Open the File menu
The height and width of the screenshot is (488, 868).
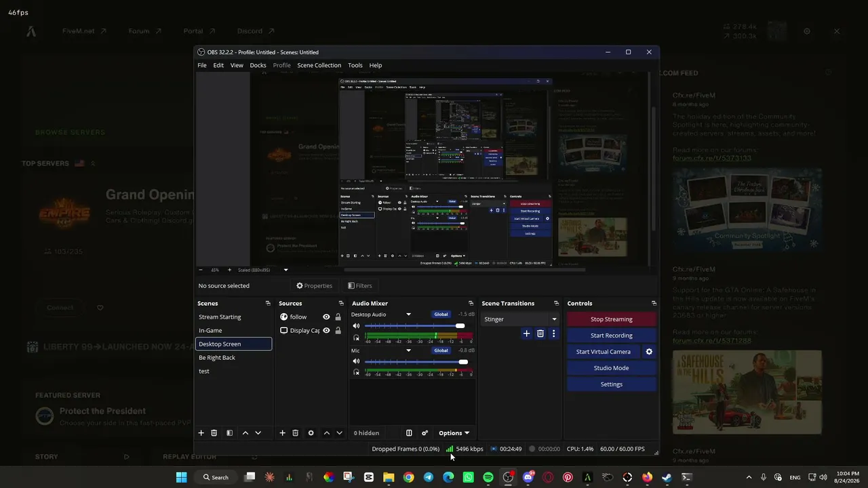tap(202, 65)
